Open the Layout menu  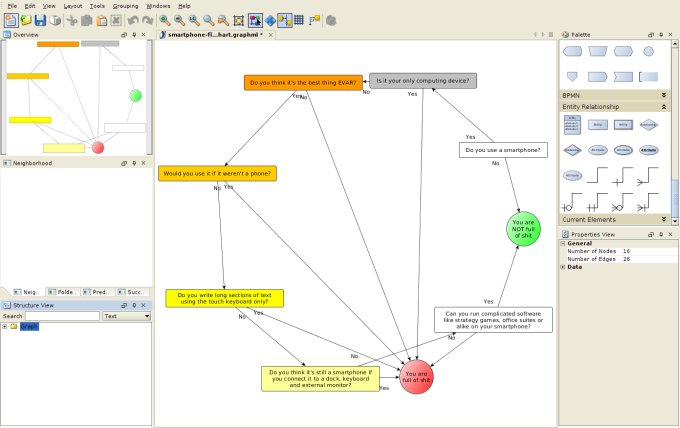pos(73,6)
